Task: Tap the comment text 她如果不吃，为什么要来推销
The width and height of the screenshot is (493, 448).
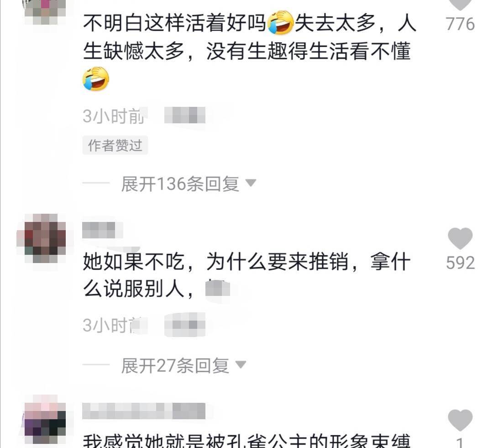Action: click(x=215, y=262)
